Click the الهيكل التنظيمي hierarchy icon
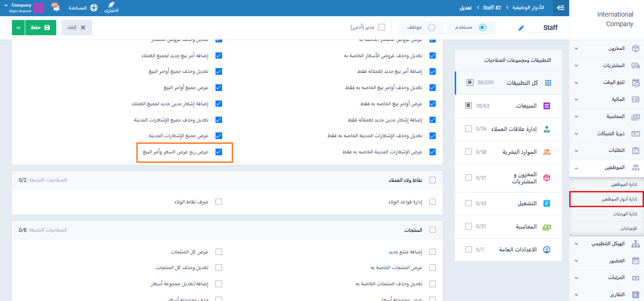The height and width of the screenshot is (301, 644). 635,244
